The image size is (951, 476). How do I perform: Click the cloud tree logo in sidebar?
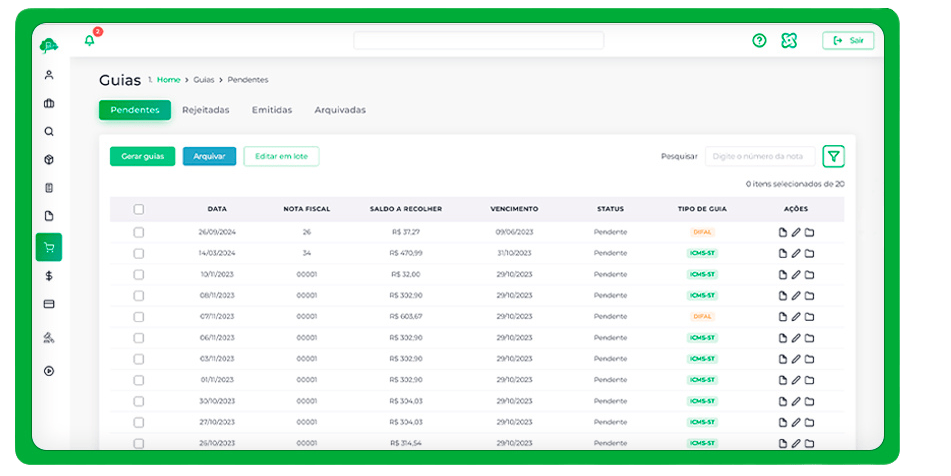point(49,45)
